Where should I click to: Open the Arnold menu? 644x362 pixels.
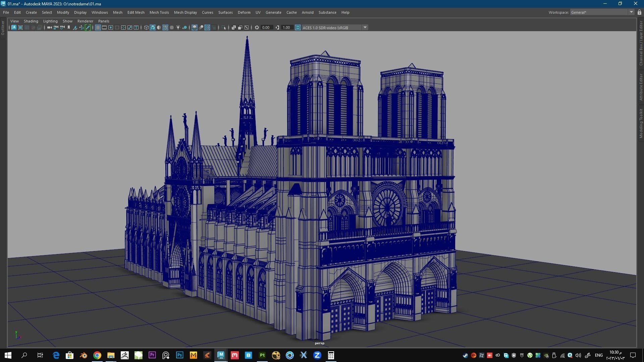(308, 12)
